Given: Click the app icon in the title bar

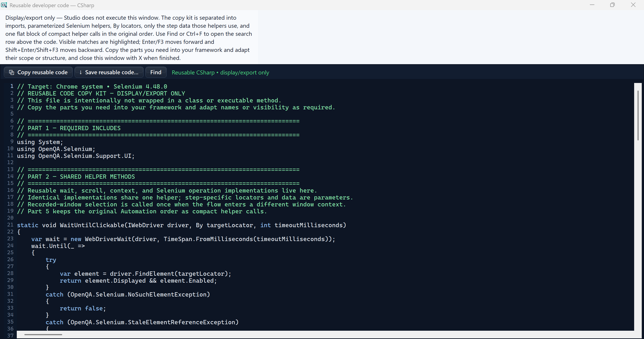Looking at the screenshot, I should point(4,5).
